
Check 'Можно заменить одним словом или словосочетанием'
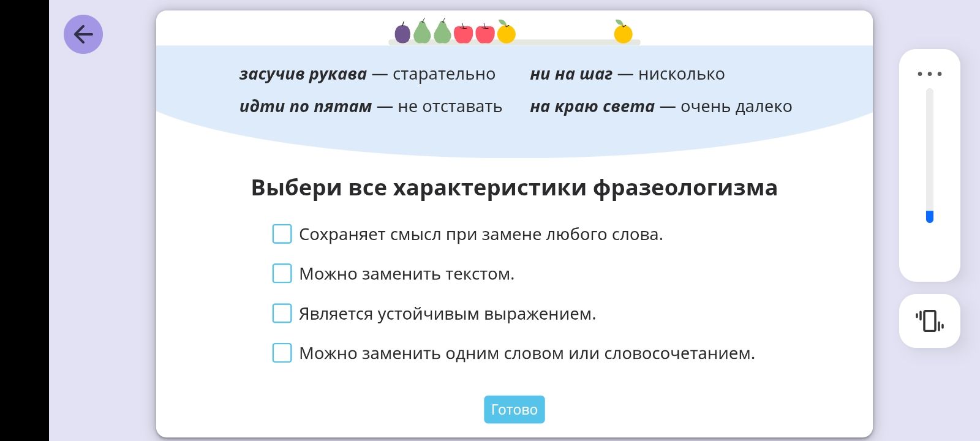pyautogui.click(x=282, y=353)
